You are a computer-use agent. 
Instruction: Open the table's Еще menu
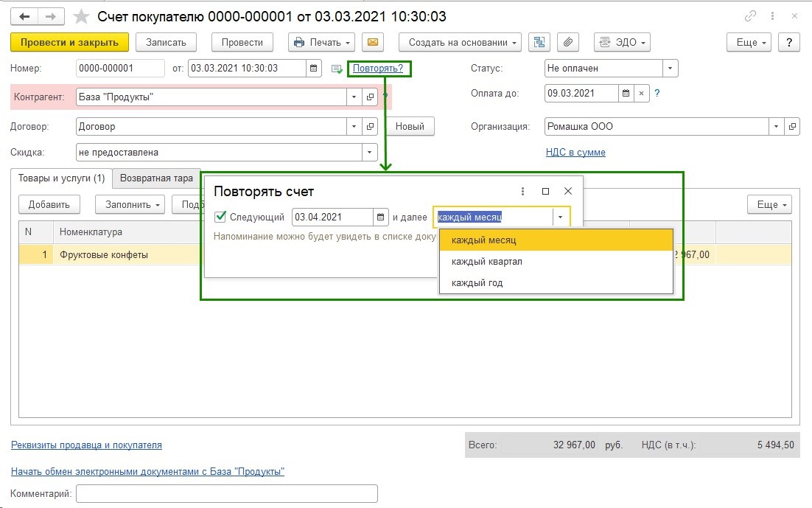[x=769, y=204]
